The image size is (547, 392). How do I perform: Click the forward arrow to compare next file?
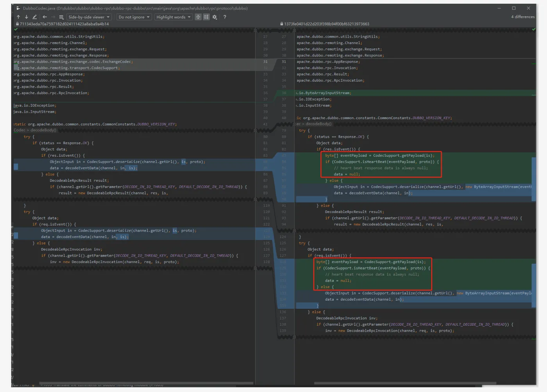point(53,17)
